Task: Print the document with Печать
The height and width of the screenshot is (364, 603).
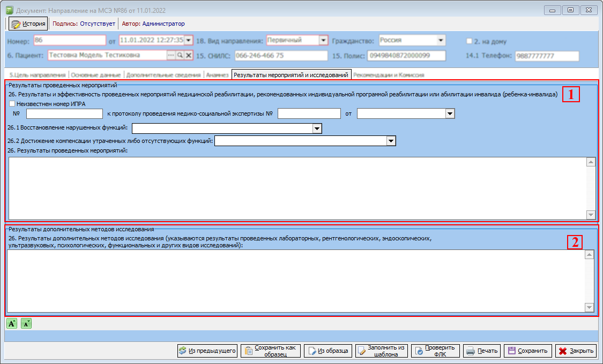Action: [x=482, y=351]
